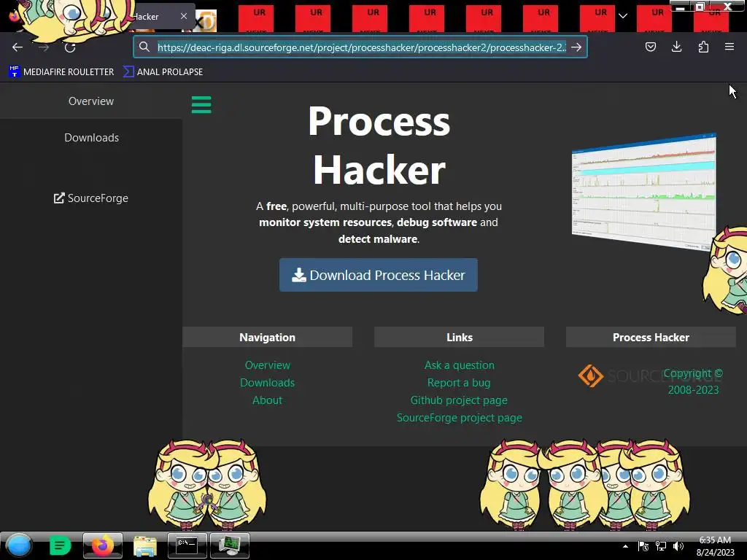This screenshot has width=747, height=560.
Task: Toggle the green hamburger sidebar menu
Action: pyautogui.click(x=201, y=105)
